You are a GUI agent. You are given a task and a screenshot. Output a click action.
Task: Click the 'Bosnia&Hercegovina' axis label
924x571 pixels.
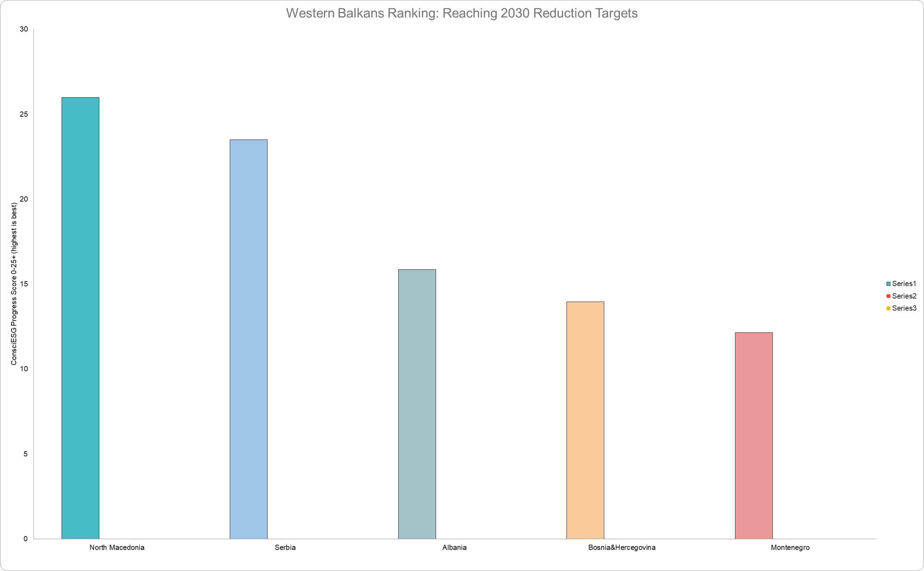[622, 547]
